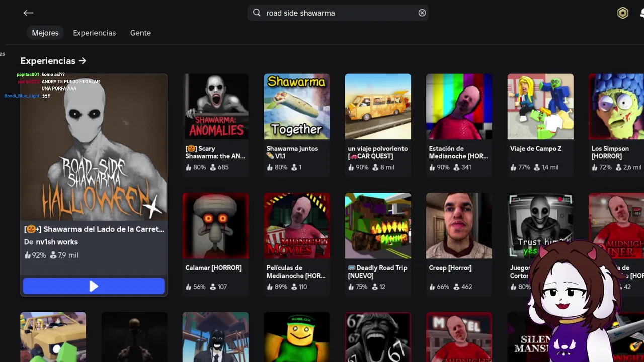
Task: Click the 89% rating under Películas de Medianoche
Action: click(277, 287)
